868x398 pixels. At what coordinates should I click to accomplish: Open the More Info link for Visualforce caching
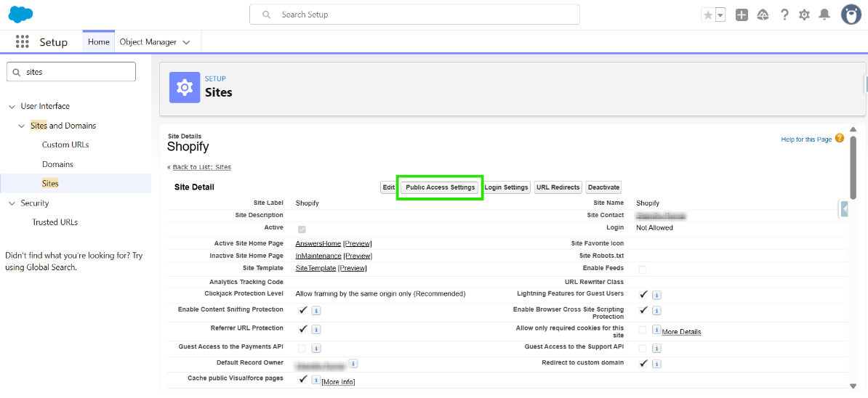[338, 382]
